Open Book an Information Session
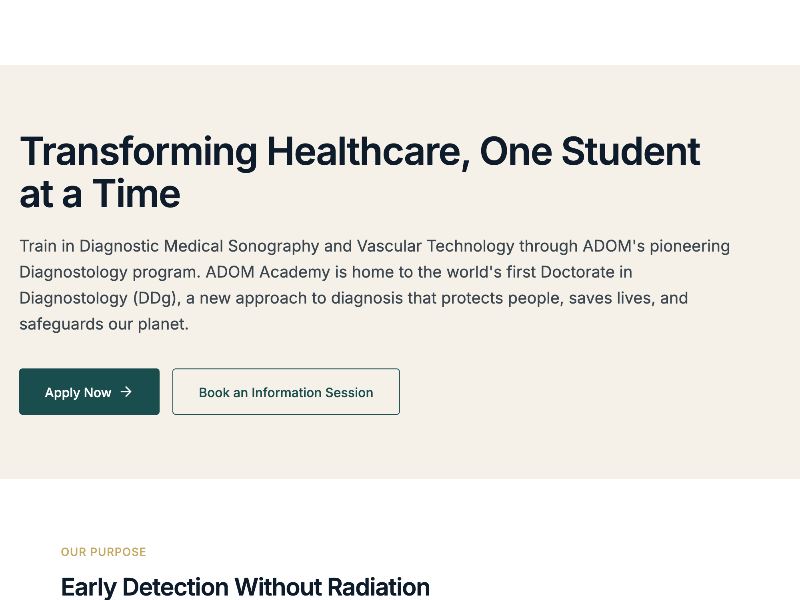Image resolution: width=800 pixels, height=600 pixels. pos(286,392)
